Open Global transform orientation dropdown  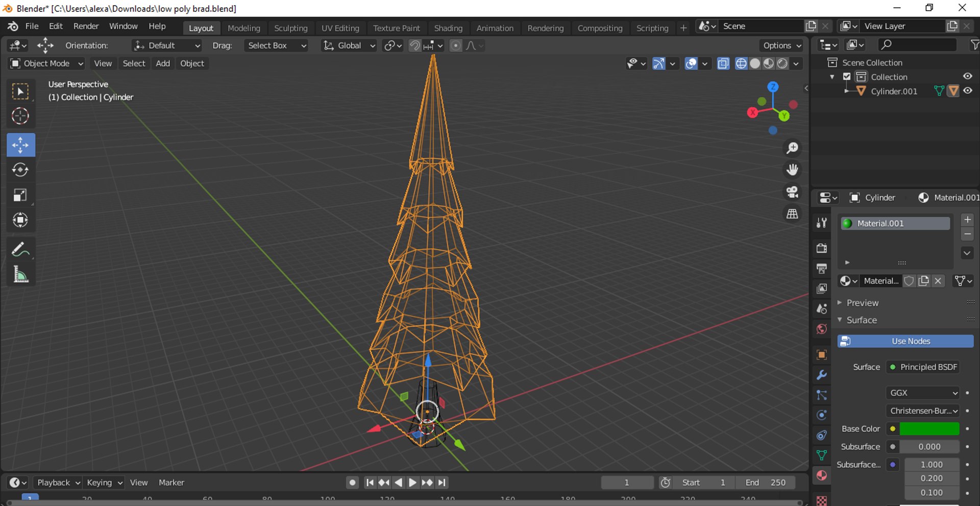(349, 45)
